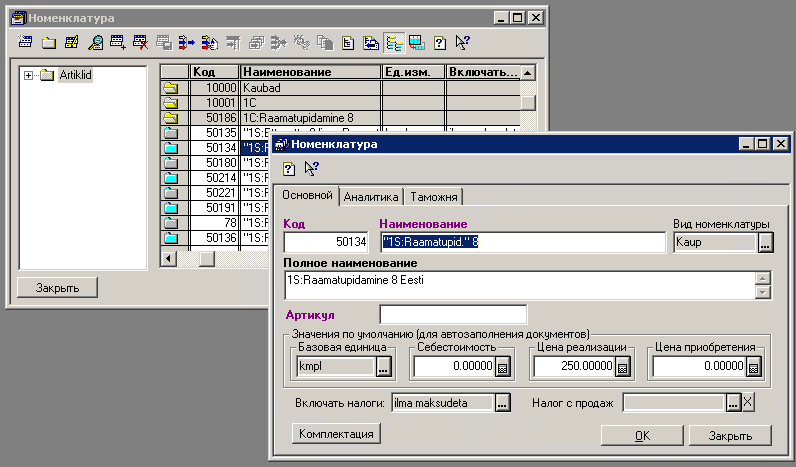
Task: Click Закрыть in the item dialog
Action: (730, 436)
